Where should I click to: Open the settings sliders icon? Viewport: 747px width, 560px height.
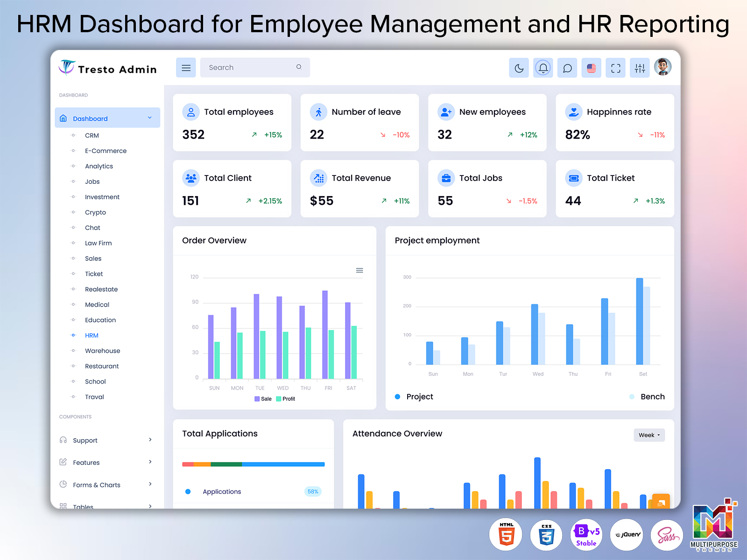tap(640, 68)
